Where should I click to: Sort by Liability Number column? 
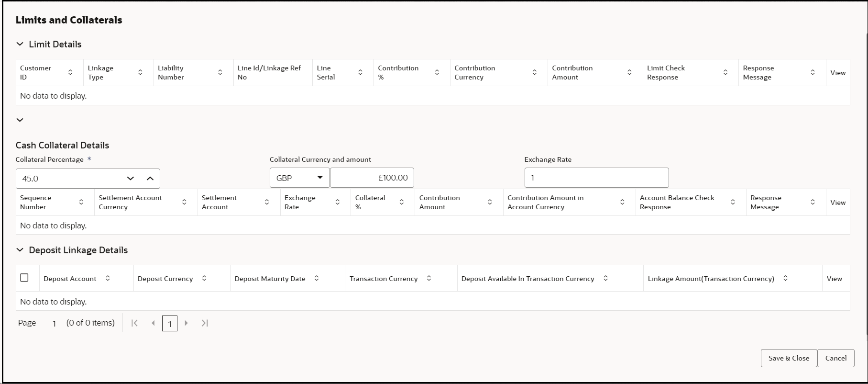point(220,73)
